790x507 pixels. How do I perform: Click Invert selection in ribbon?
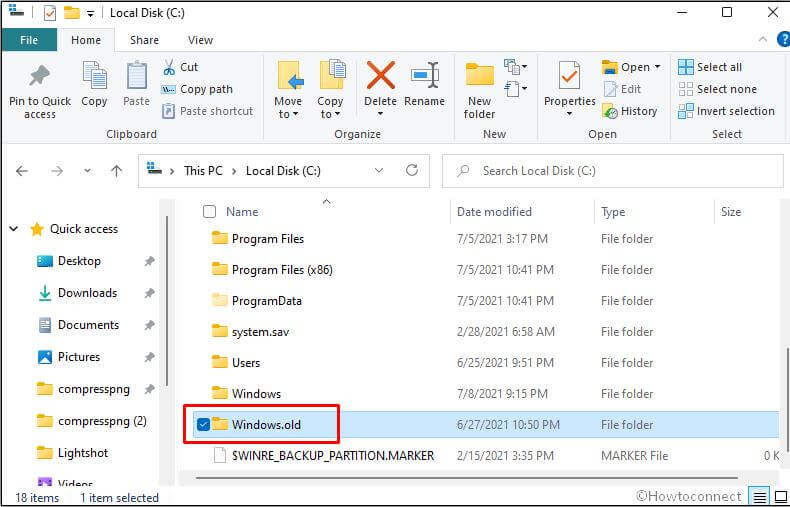[x=726, y=111]
